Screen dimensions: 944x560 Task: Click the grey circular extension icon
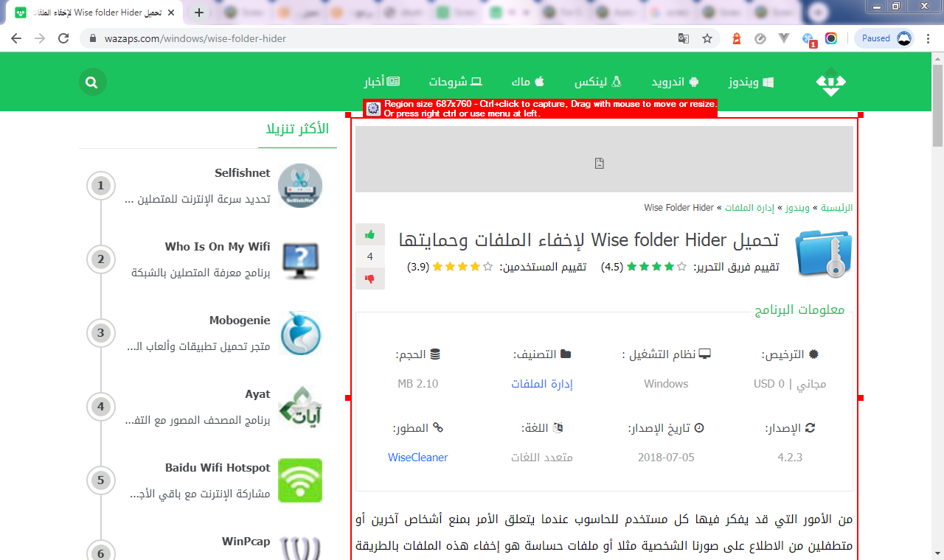pos(760,38)
